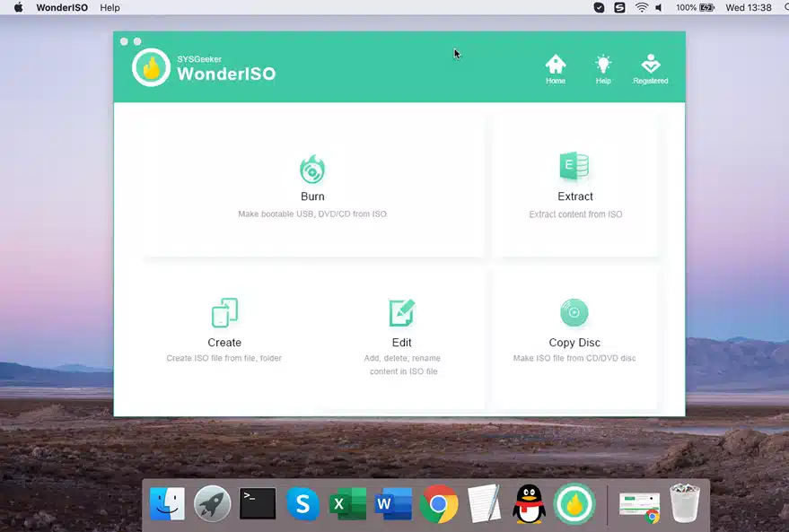Open Terminal from the dock
Viewport: 789px width, 532px height.
258,503
